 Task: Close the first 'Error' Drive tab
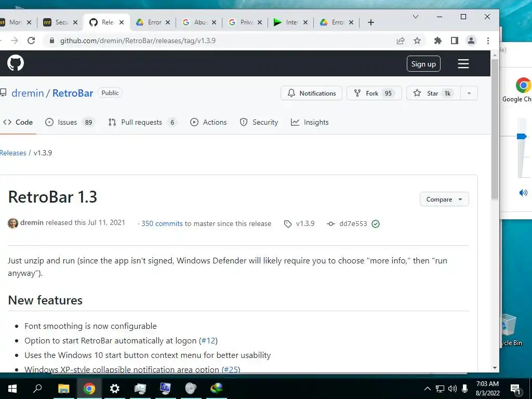(x=168, y=22)
